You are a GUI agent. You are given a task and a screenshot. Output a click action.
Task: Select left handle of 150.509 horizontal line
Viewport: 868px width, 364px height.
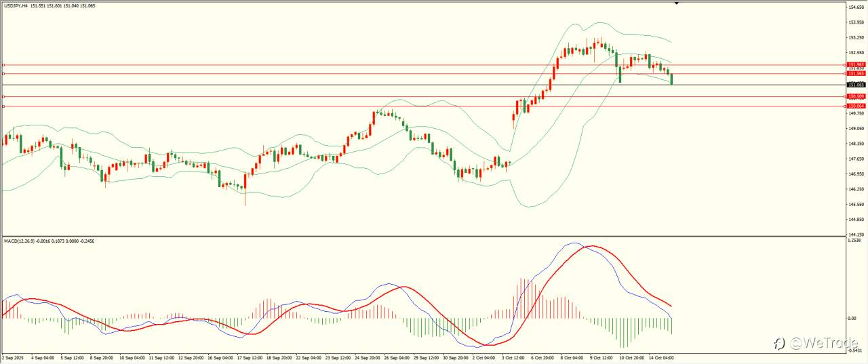click(4, 97)
